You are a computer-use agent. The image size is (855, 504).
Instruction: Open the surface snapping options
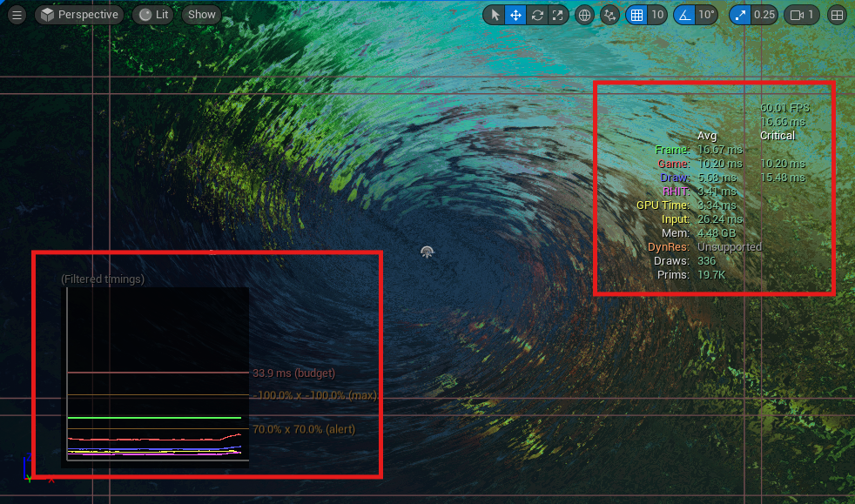[x=610, y=15]
